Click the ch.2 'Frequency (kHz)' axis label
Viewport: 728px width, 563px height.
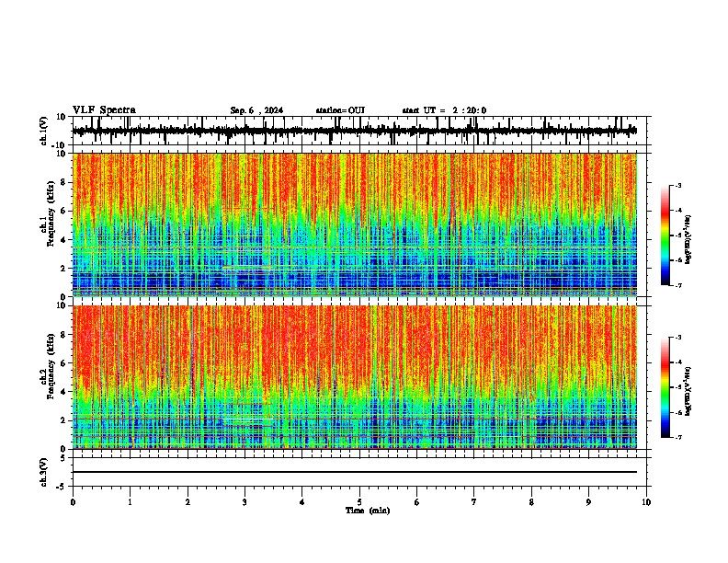pyautogui.click(x=51, y=366)
